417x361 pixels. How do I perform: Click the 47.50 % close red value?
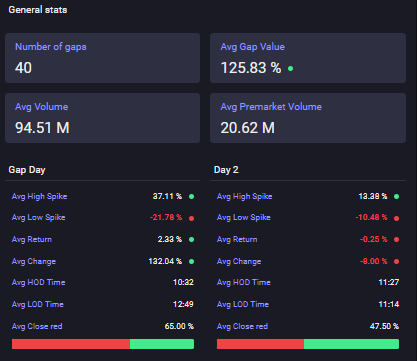384,326
